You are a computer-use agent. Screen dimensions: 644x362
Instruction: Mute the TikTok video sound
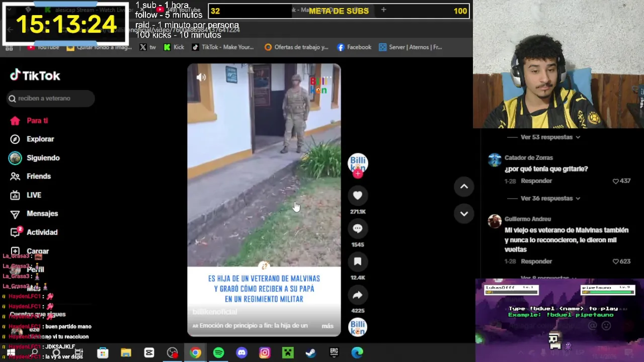point(201,77)
